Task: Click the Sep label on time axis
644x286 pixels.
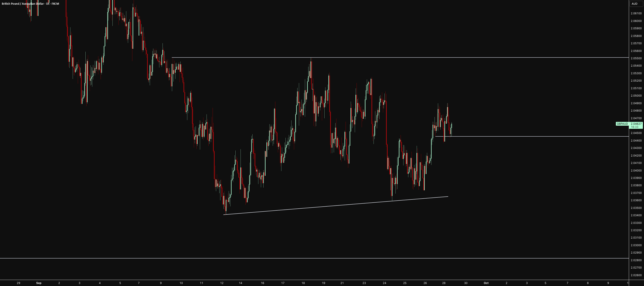Action: tap(39, 283)
